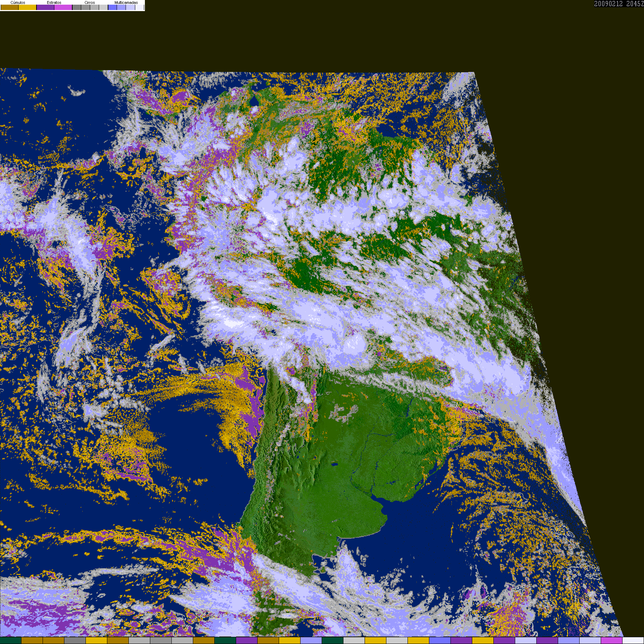Screen dimensions: 644x644
Task: Click the dark brown Cúmulos legend swatch
Action: click(10, 7)
